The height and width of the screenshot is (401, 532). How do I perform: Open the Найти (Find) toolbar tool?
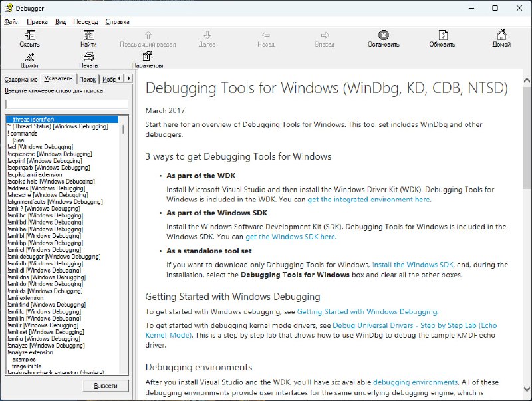click(x=89, y=35)
